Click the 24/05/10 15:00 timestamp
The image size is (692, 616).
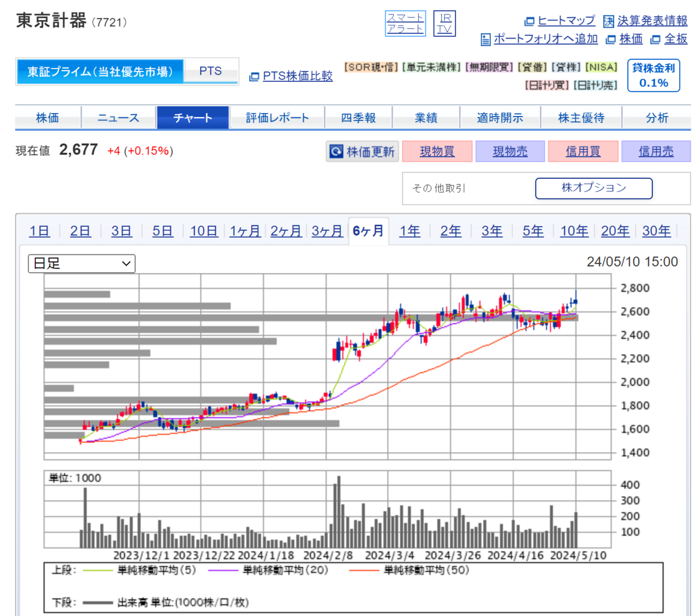[633, 262]
